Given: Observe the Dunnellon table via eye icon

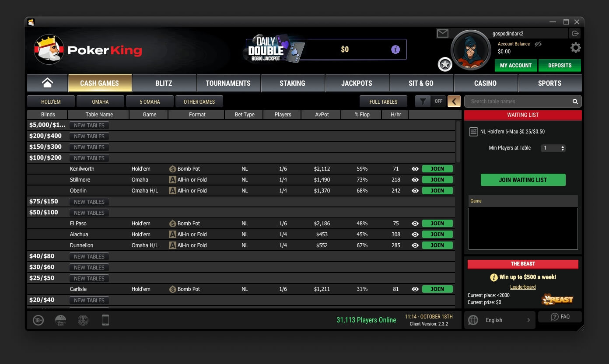Looking at the screenshot, I should 415,245.
